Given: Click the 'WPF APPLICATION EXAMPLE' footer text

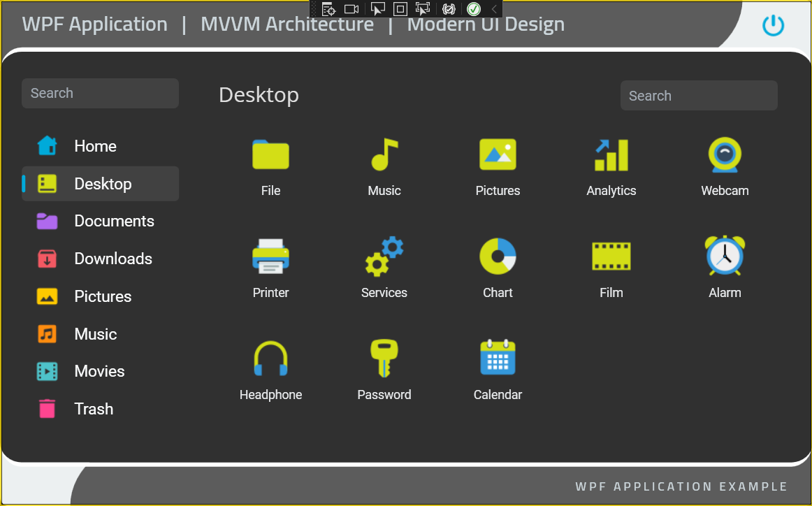Looking at the screenshot, I should click(x=681, y=487).
